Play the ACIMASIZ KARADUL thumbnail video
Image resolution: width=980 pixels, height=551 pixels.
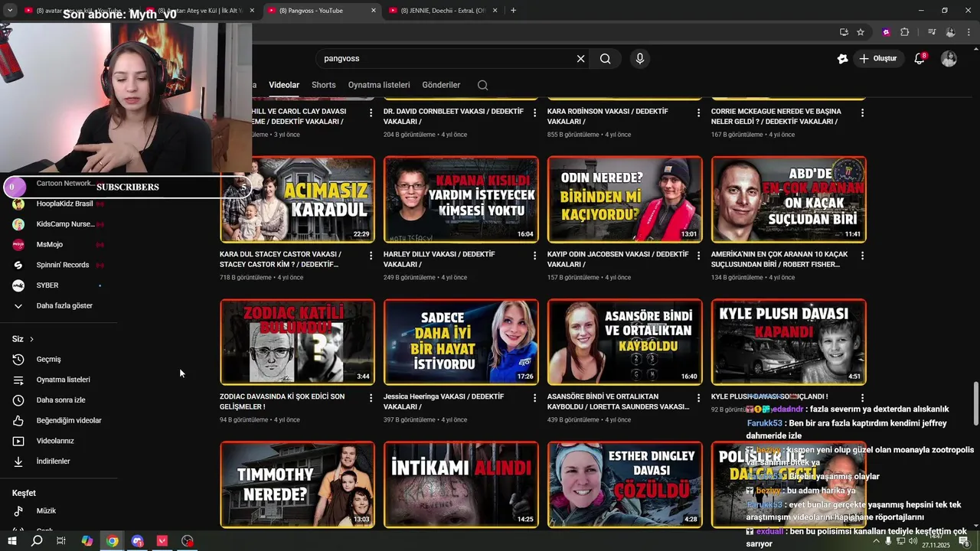coord(297,200)
